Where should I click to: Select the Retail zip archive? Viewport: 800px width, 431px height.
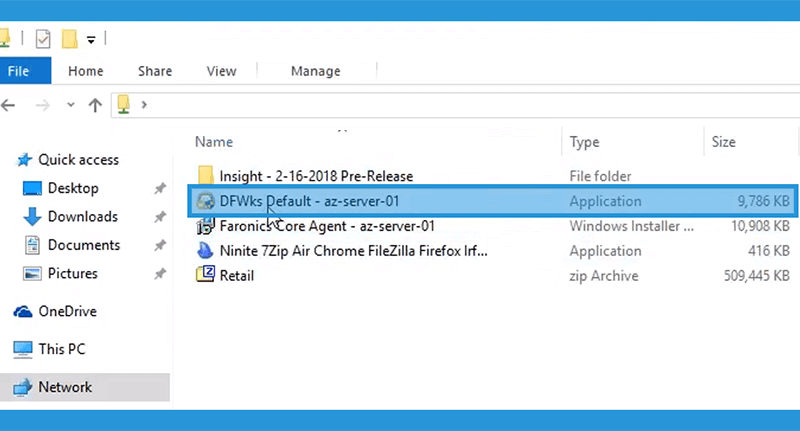237,275
